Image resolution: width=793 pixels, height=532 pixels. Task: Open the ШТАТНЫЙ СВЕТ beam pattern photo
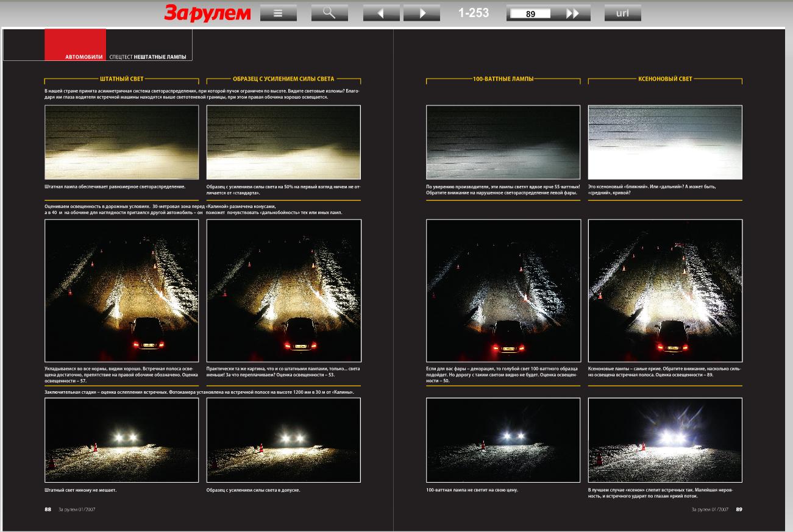pyautogui.click(x=121, y=142)
